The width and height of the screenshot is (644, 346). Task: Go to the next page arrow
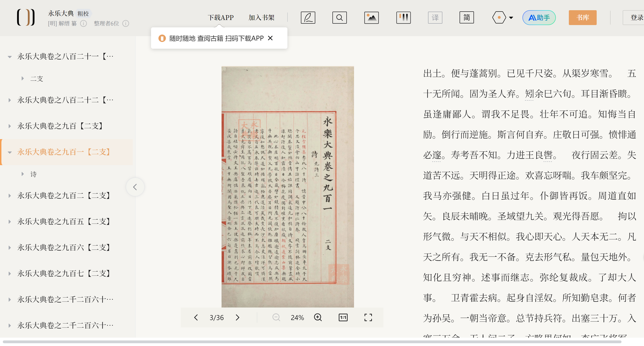click(x=237, y=317)
